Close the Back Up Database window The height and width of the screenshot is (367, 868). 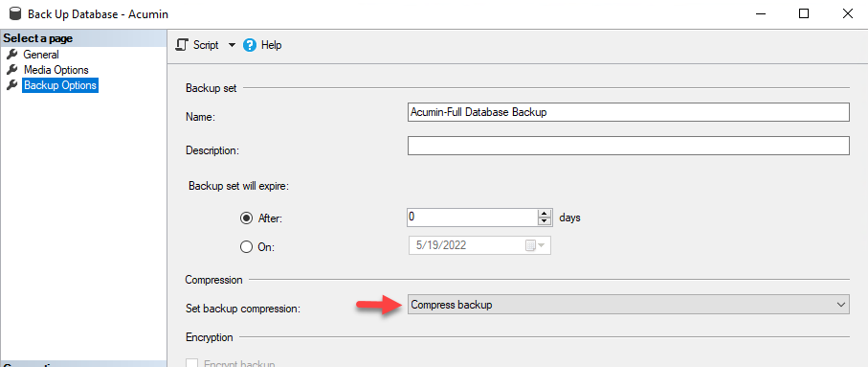pos(847,13)
